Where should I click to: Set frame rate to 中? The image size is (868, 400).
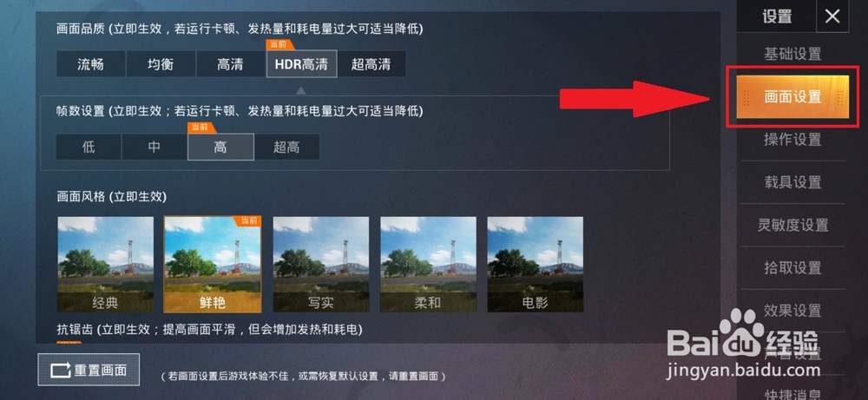tap(155, 148)
